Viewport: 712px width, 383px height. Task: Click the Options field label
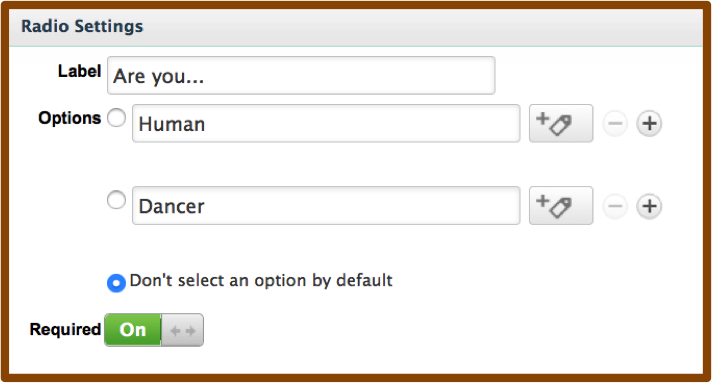tap(69, 118)
